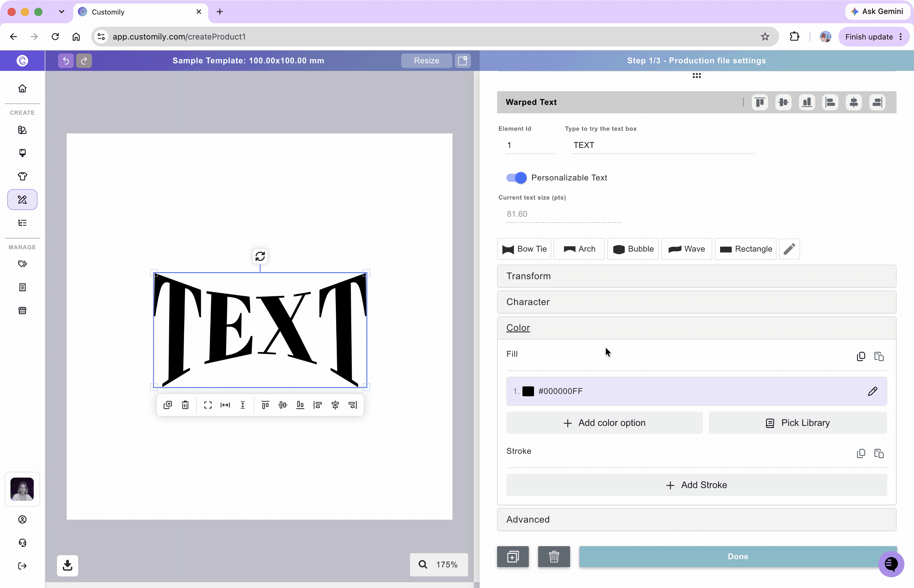Open the t-shirt products icon in the sidebar
This screenshot has height=588, width=914.
(22, 176)
